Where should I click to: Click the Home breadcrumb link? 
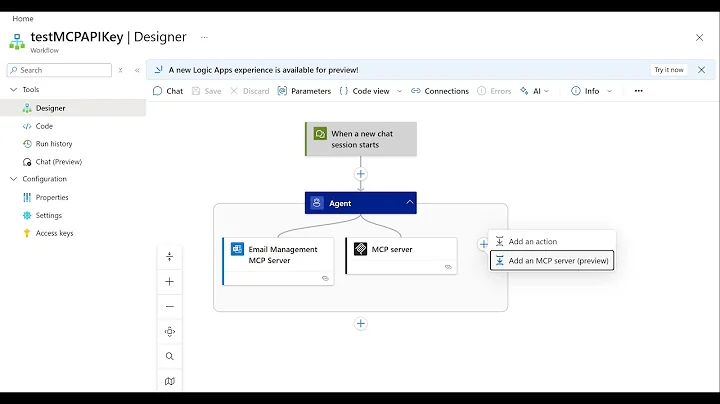pyautogui.click(x=22, y=18)
